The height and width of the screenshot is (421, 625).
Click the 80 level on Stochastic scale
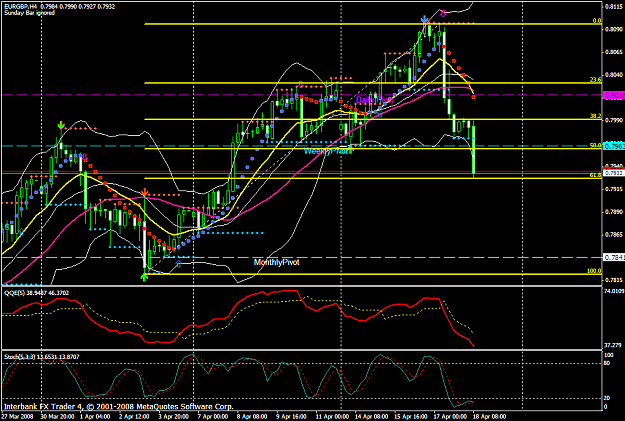(x=607, y=363)
